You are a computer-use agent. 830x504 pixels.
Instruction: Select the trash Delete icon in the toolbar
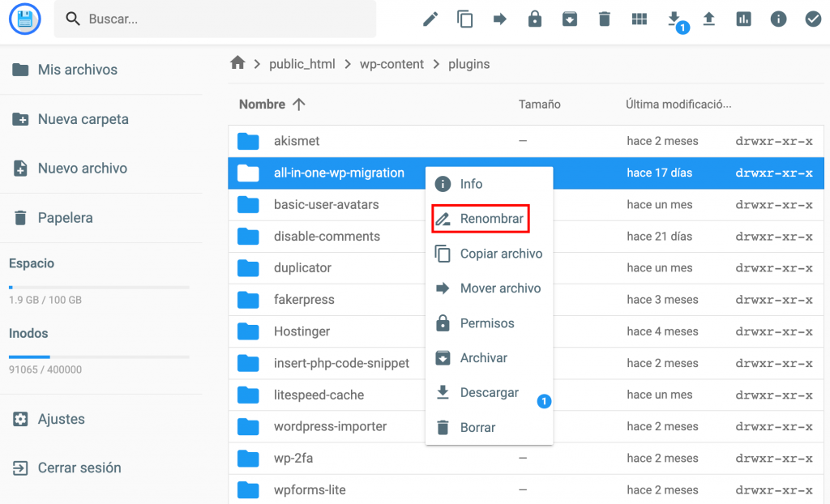click(x=604, y=18)
